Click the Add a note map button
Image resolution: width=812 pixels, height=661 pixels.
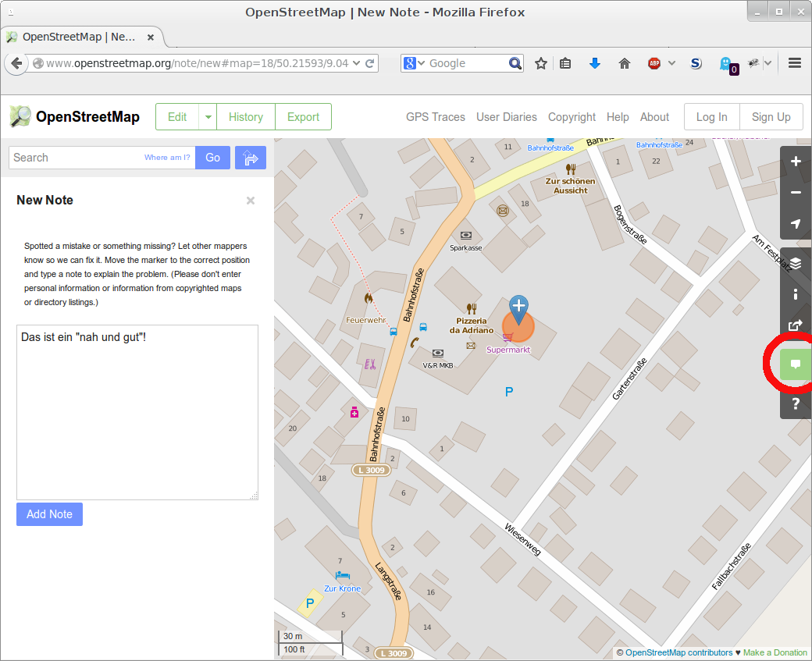tap(796, 364)
